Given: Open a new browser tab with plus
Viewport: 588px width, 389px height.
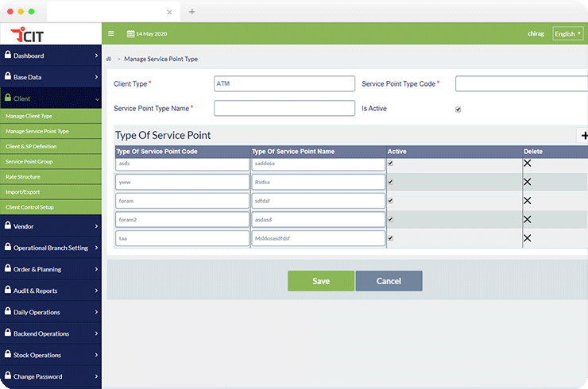Looking at the screenshot, I should click(x=192, y=12).
